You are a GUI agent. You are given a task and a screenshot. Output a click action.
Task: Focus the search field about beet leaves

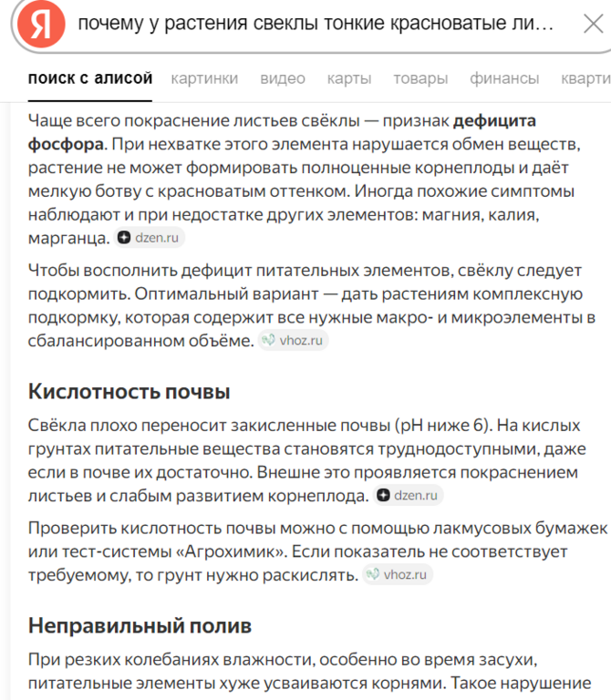(x=315, y=24)
